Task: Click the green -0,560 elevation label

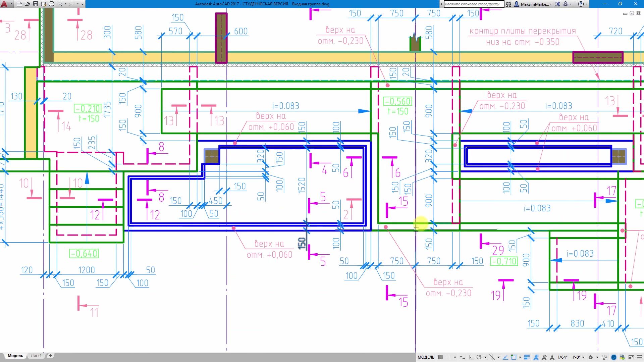Action: (397, 101)
